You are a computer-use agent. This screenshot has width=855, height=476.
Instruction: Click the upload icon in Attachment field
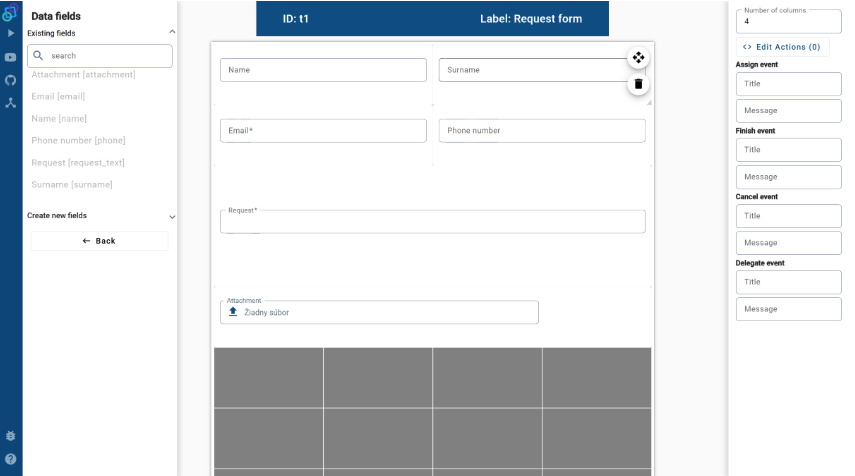click(x=233, y=312)
